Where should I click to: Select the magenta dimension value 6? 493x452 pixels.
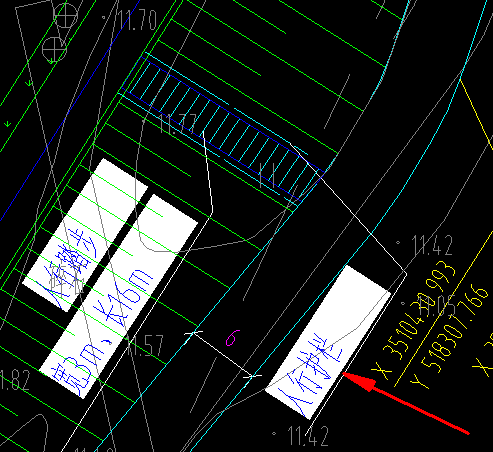(233, 338)
